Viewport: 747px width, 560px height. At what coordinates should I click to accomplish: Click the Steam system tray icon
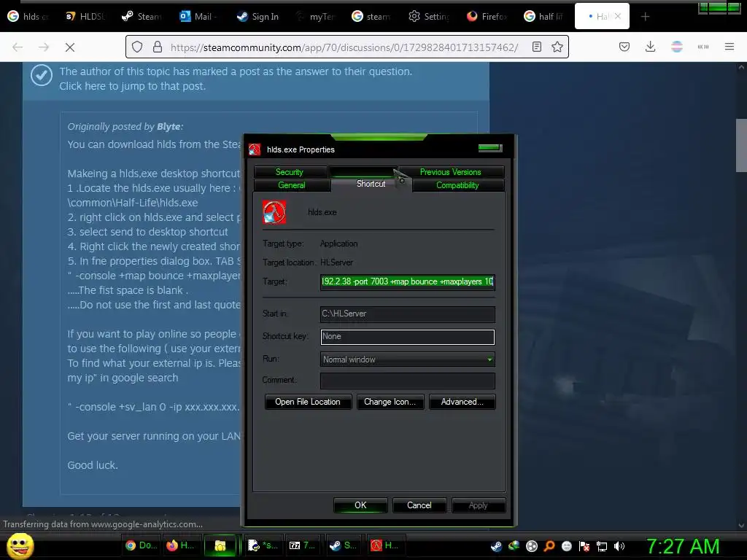coord(496,546)
